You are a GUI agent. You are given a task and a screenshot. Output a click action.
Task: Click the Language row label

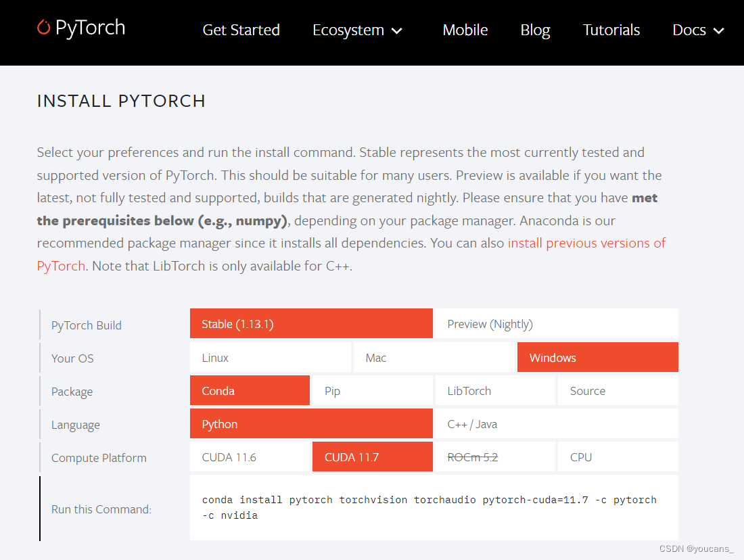coord(76,425)
